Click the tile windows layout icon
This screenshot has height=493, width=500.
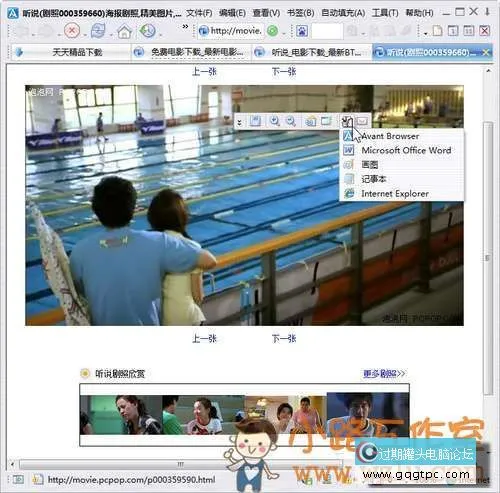coord(469,31)
